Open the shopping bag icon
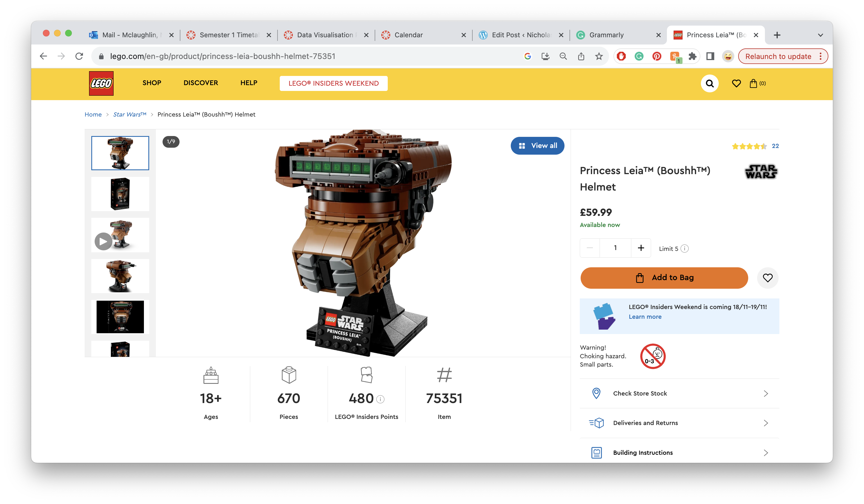The width and height of the screenshot is (864, 504). click(x=753, y=83)
